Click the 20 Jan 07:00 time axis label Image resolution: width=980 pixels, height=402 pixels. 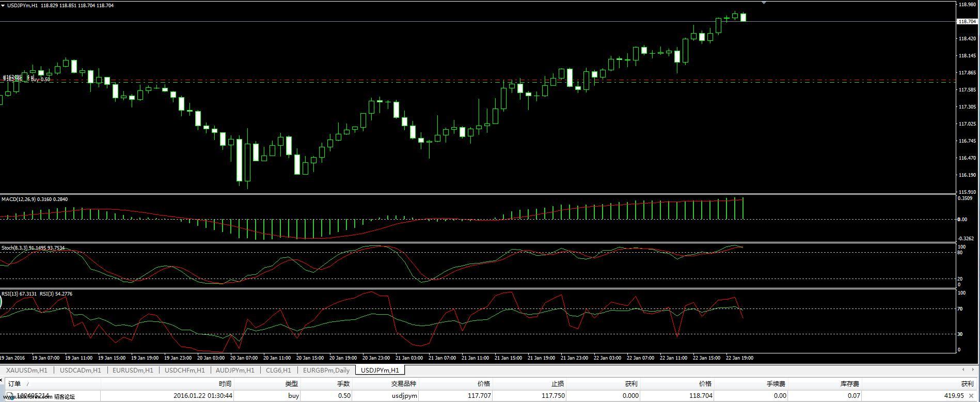tap(244, 358)
